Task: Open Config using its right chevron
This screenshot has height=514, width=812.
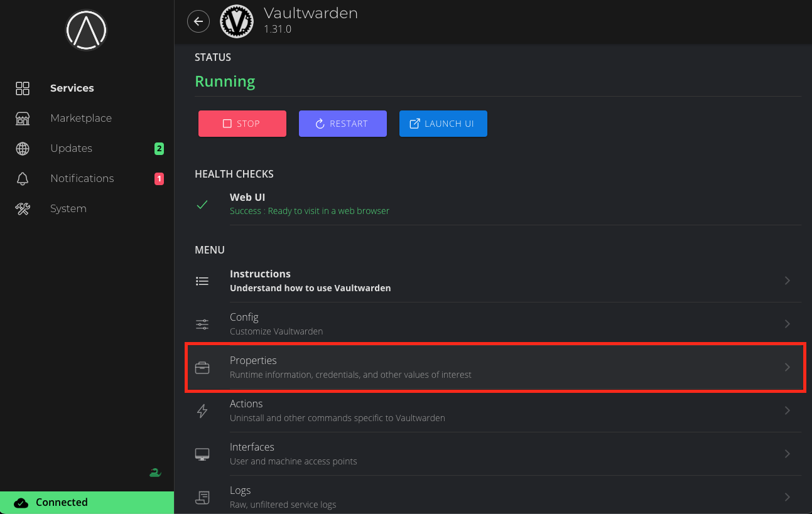Action: [x=787, y=324]
